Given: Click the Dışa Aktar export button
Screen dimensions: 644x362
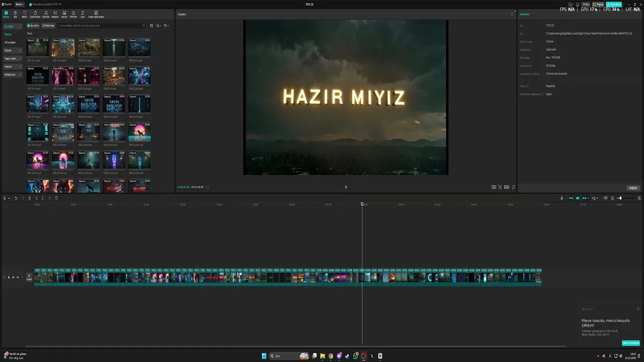Looking at the screenshot, I should click(x=614, y=4).
